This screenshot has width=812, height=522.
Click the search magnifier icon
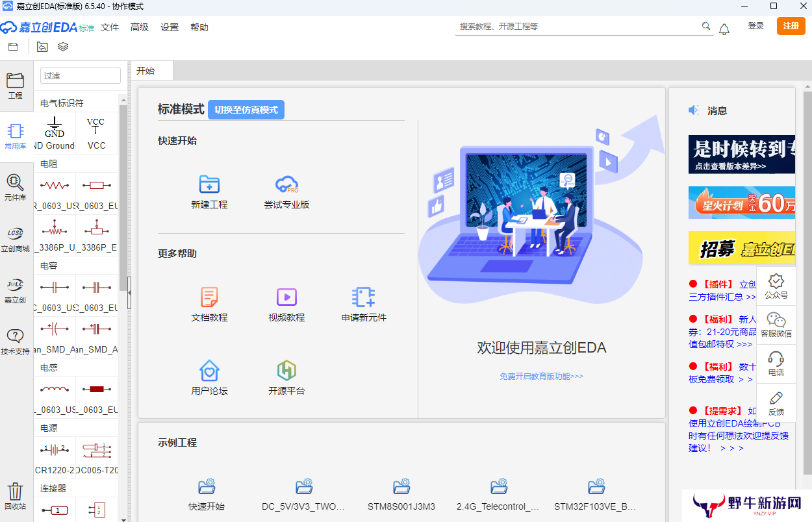pos(706,27)
